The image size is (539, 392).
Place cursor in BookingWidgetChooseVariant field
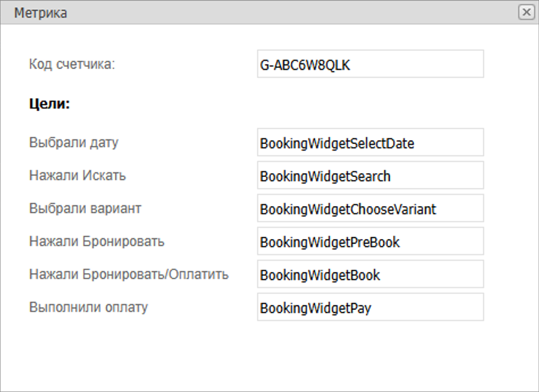[371, 209]
